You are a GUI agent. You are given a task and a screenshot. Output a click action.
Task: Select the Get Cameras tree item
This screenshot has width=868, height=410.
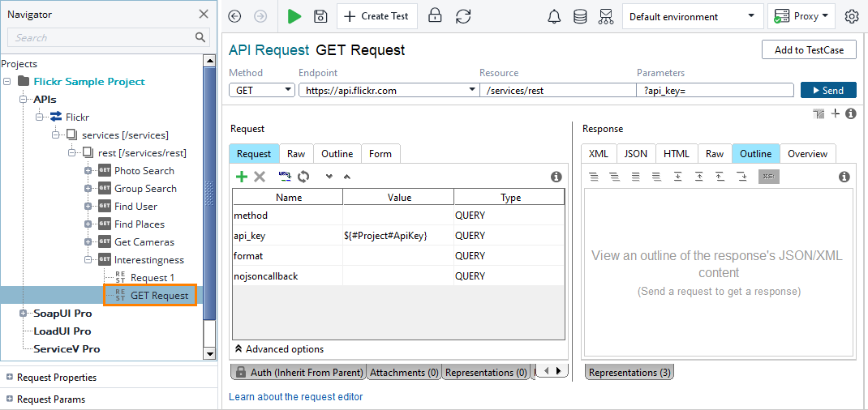pyautogui.click(x=144, y=242)
